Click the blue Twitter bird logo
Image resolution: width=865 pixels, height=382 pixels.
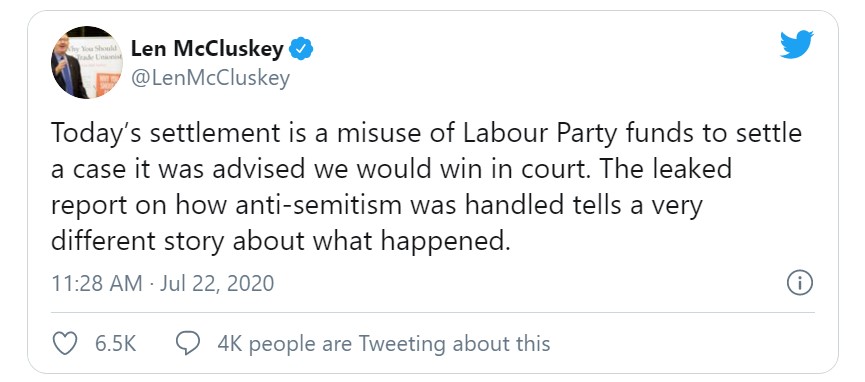797,44
